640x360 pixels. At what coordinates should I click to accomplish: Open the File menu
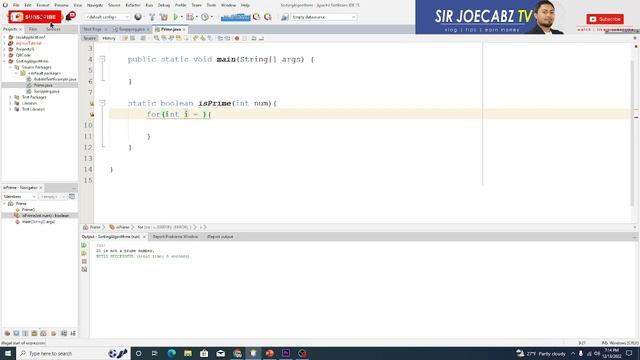pyautogui.click(x=16, y=5)
